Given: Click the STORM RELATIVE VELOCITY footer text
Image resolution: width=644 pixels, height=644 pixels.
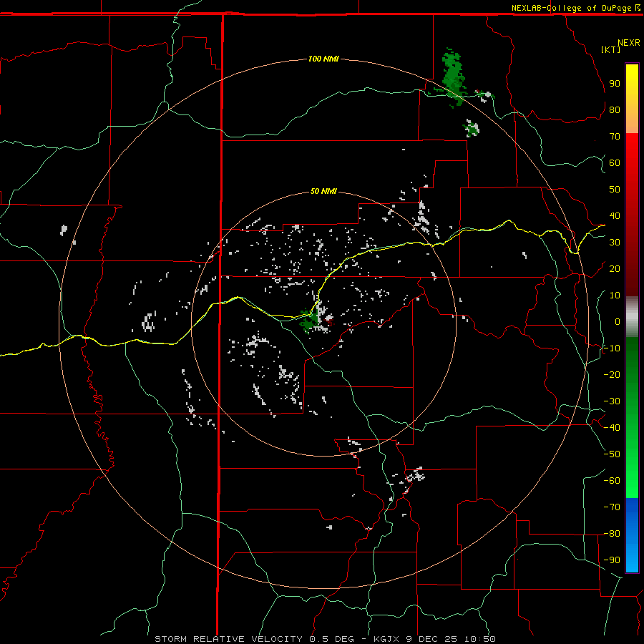Looking at the screenshot, I should pyautogui.click(x=228, y=639).
